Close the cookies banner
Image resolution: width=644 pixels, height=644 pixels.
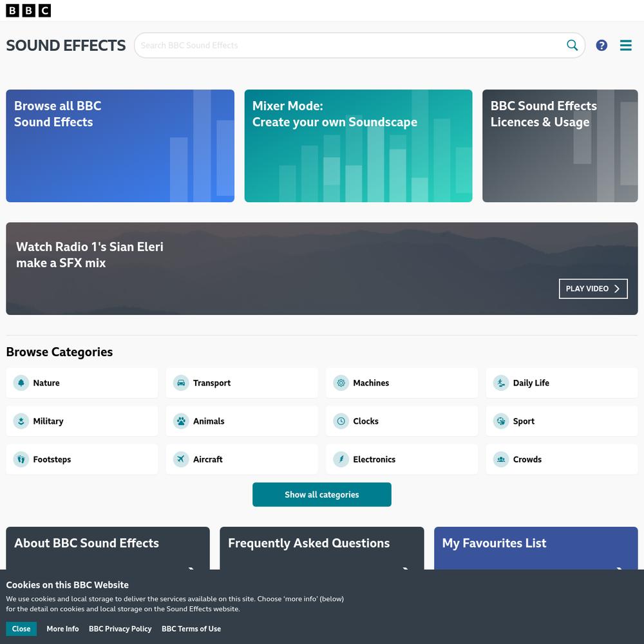point(21,629)
